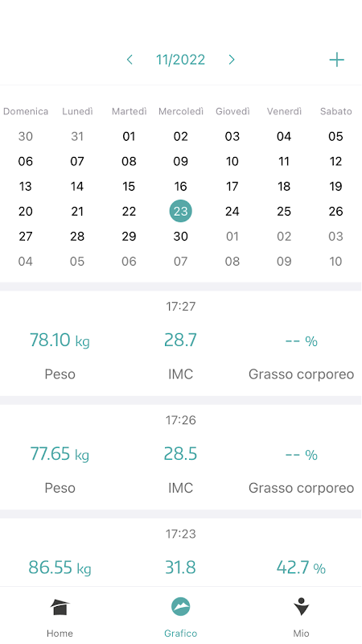Screen dimensions: 362x644
Task: Open the Mio profile icon
Action: coord(301,607)
